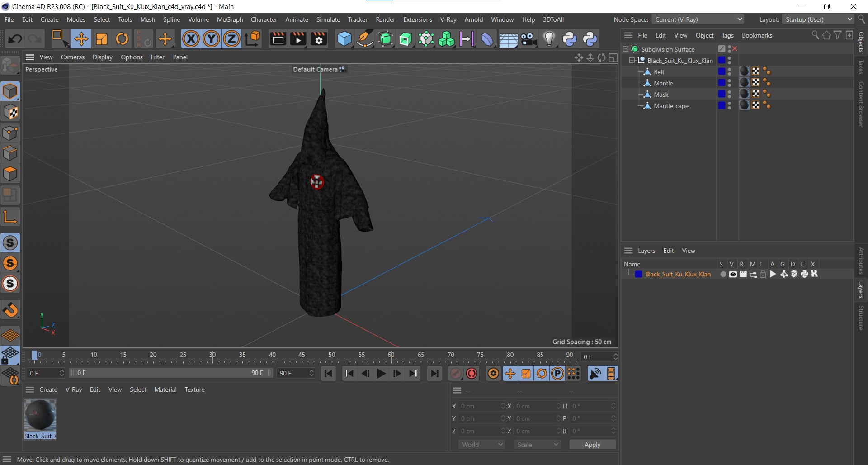Click timeline frame 45 marker
This screenshot has width=868, height=465.
(x=302, y=355)
